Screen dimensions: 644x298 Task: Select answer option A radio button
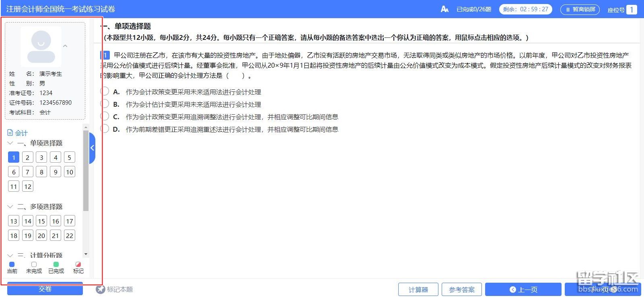pyautogui.click(x=105, y=91)
